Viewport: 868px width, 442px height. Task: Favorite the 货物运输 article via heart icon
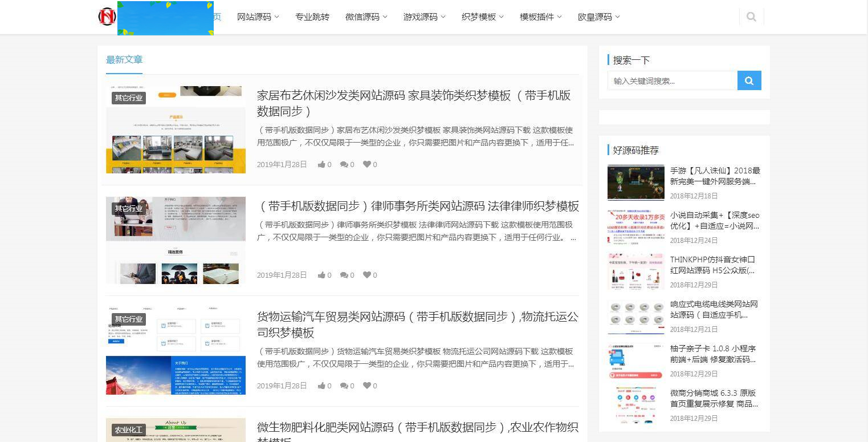[x=366, y=386]
